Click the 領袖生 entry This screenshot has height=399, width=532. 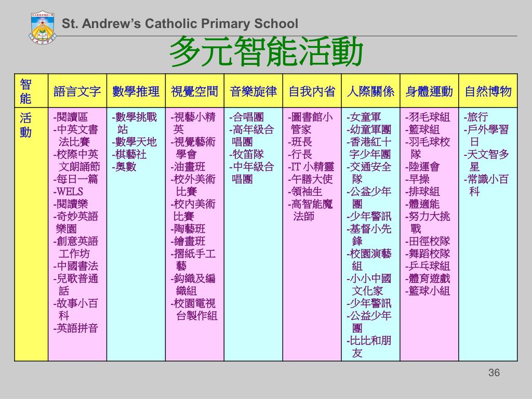click(305, 192)
